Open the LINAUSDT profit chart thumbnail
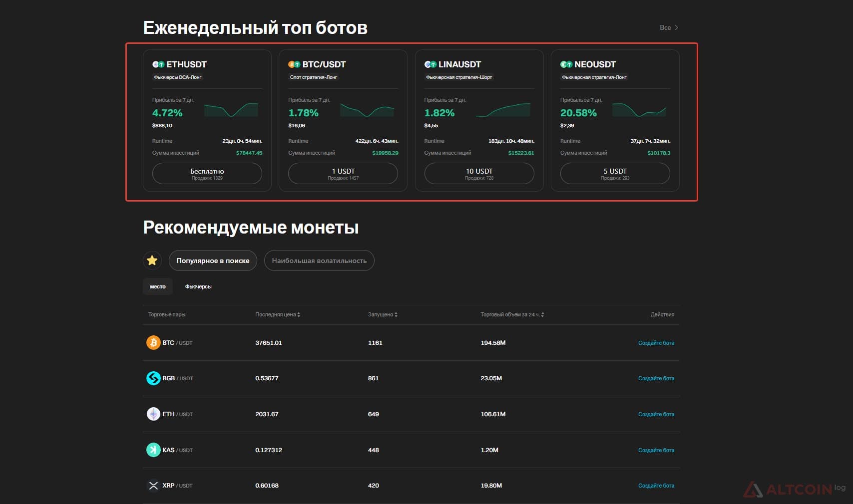 pyautogui.click(x=503, y=110)
